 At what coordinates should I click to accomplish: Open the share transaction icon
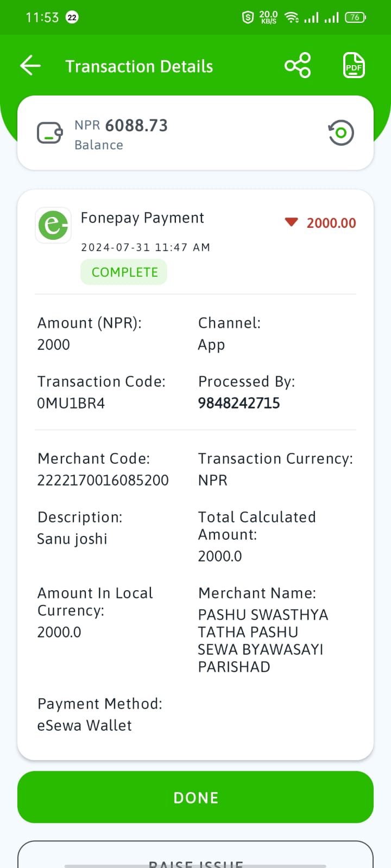[298, 66]
